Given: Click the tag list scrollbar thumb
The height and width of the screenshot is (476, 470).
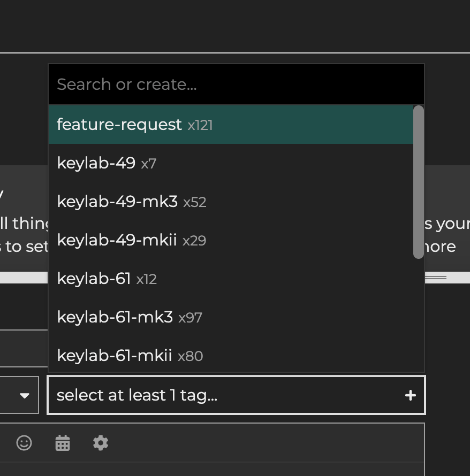Looking at the screenshot, I should tap(419, 182).
